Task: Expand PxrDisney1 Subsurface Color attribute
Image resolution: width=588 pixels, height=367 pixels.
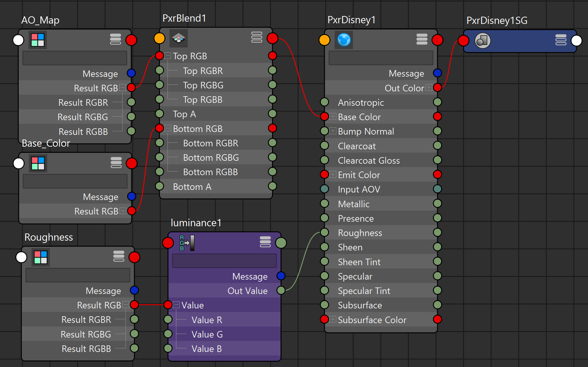Action: pyautogui.click(x=333, y=320)
